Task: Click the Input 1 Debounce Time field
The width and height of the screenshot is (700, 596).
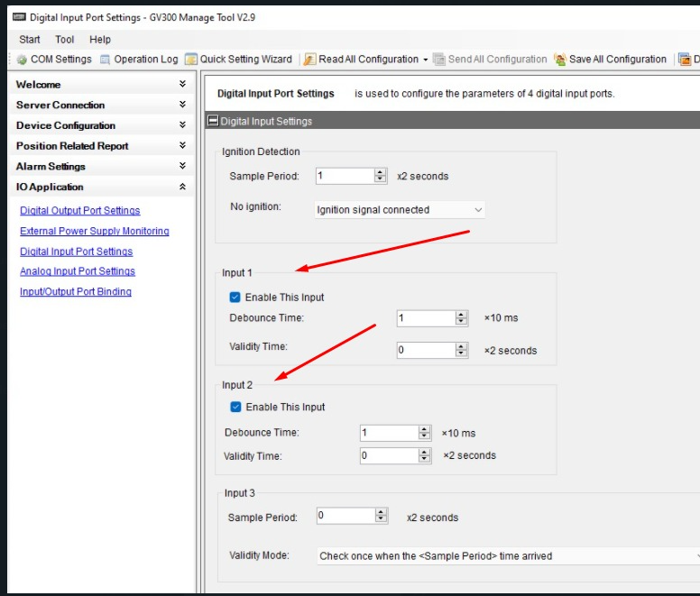Action: (426, 318)
